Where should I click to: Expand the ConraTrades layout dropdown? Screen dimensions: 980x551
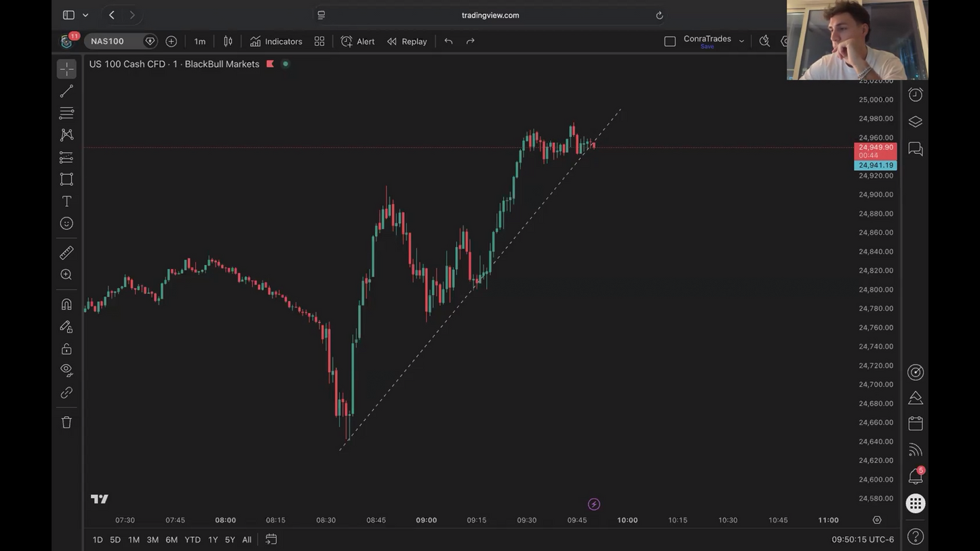[x=741, y=41]
